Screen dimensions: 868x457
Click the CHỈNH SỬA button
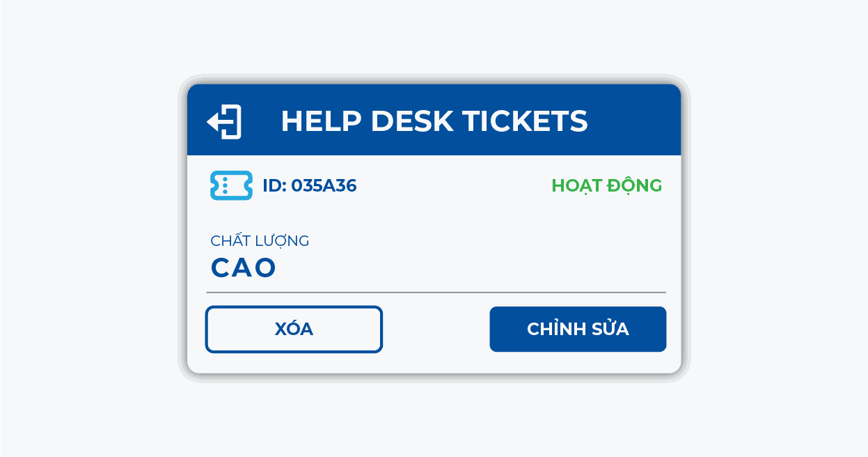(x=578, y=329)
